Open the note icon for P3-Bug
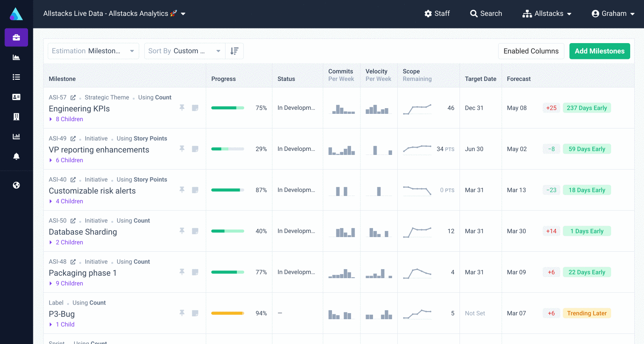644x344 pixels. (x=195, y=313)
